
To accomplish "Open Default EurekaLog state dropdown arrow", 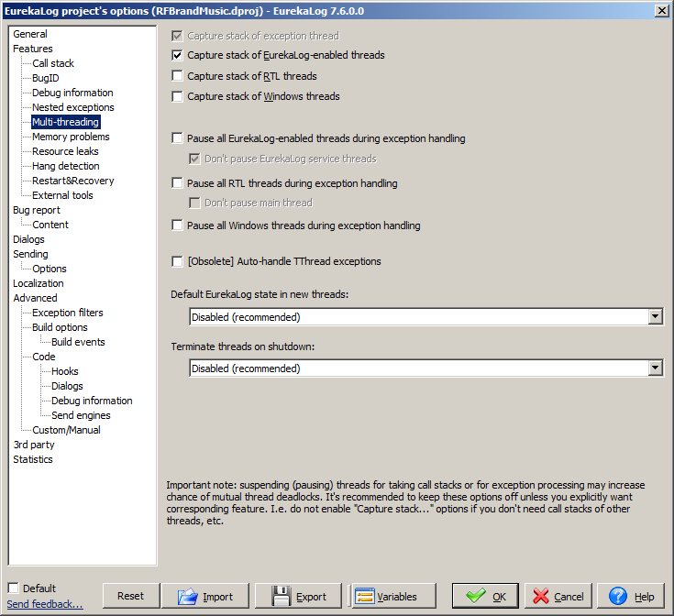I will pos(655,317).
